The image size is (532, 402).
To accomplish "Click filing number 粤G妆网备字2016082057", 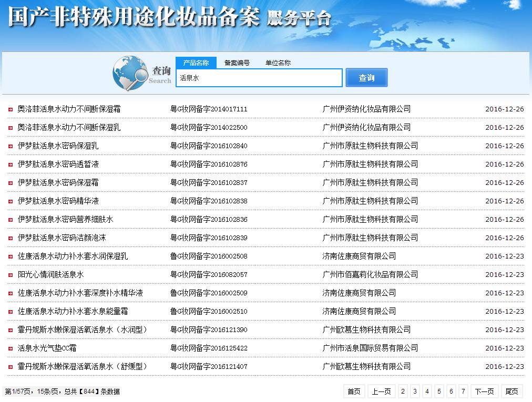I will pos(209,274).
